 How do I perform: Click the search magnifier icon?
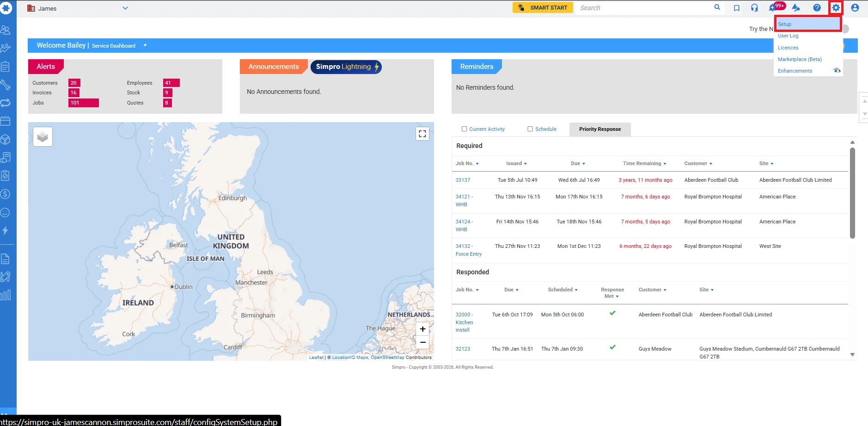pos(717,7)
